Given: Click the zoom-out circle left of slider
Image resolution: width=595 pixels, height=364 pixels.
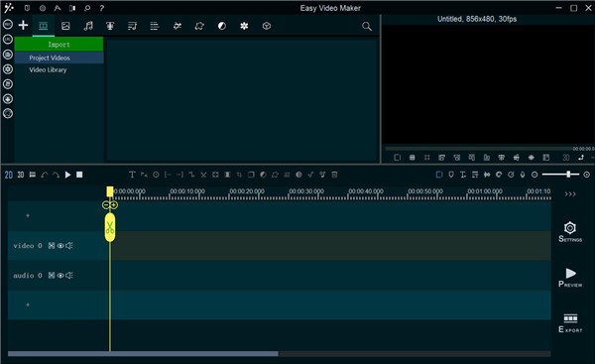Looking at the screenshot, I should click(535, 175).
